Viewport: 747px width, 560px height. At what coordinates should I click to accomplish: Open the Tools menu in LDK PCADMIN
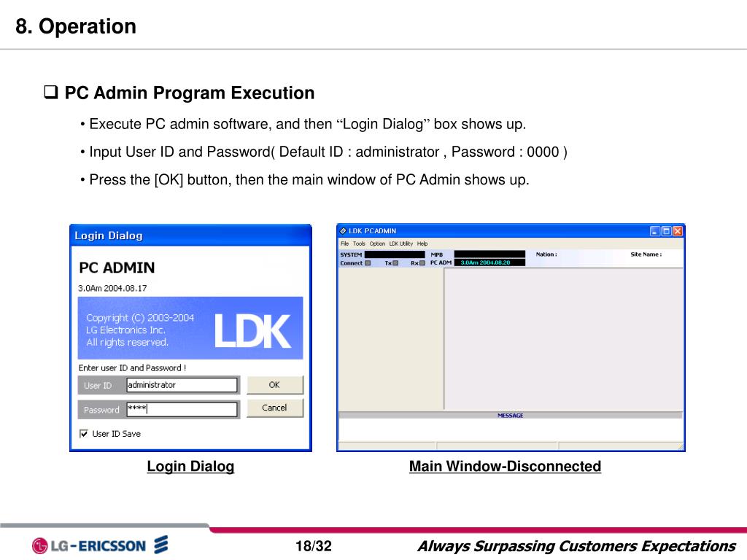click(359, 244)
